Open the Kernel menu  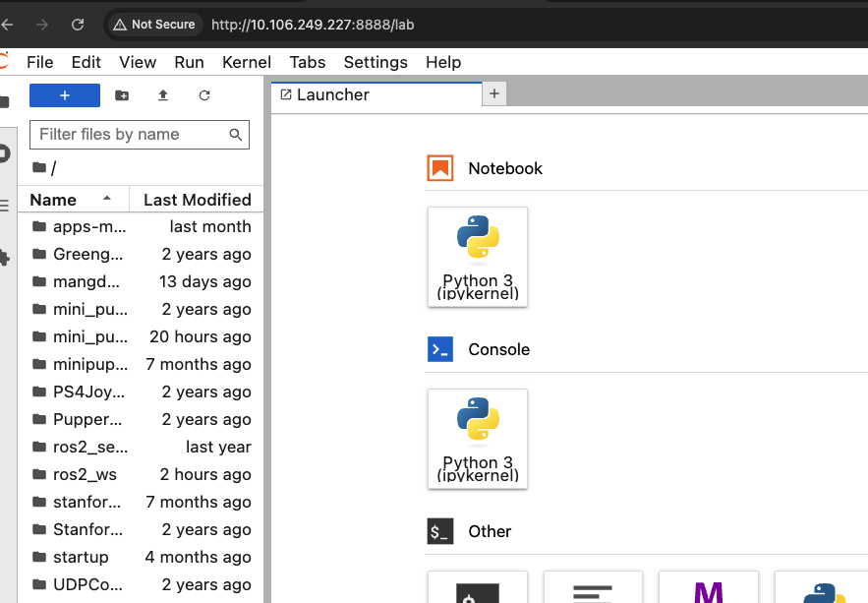[x=247, y=62]
